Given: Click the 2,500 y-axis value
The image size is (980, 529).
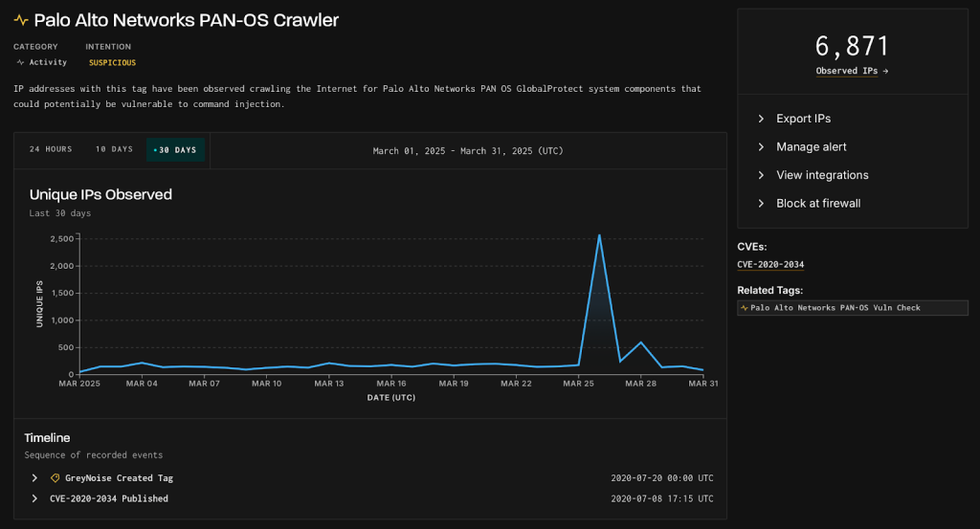Looking at the screenshot, I should point(62,238).
